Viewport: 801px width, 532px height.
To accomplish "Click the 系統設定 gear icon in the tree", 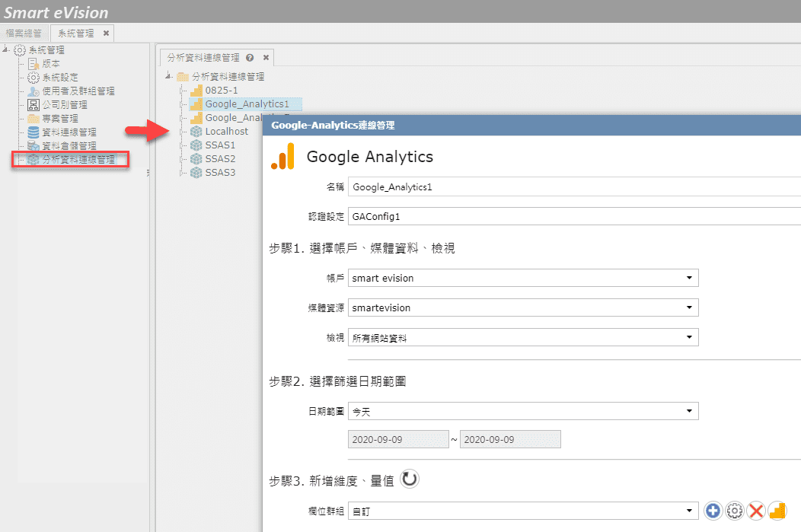I will (34, 78).
